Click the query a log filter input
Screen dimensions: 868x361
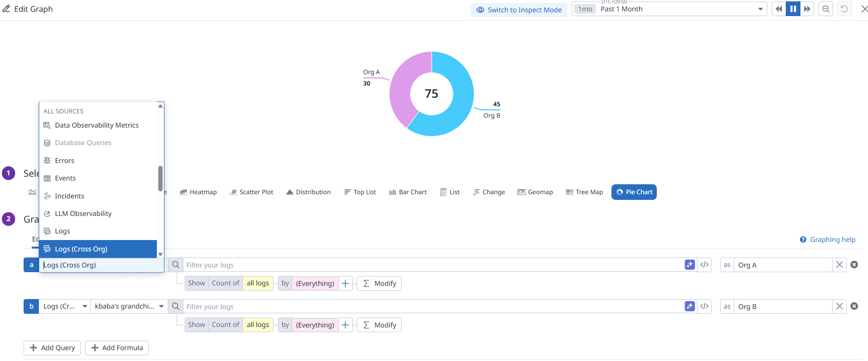(x=432, y=265)
